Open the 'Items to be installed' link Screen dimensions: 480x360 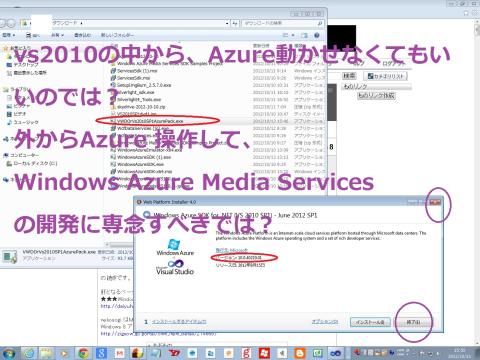click(x=179, y=322)
